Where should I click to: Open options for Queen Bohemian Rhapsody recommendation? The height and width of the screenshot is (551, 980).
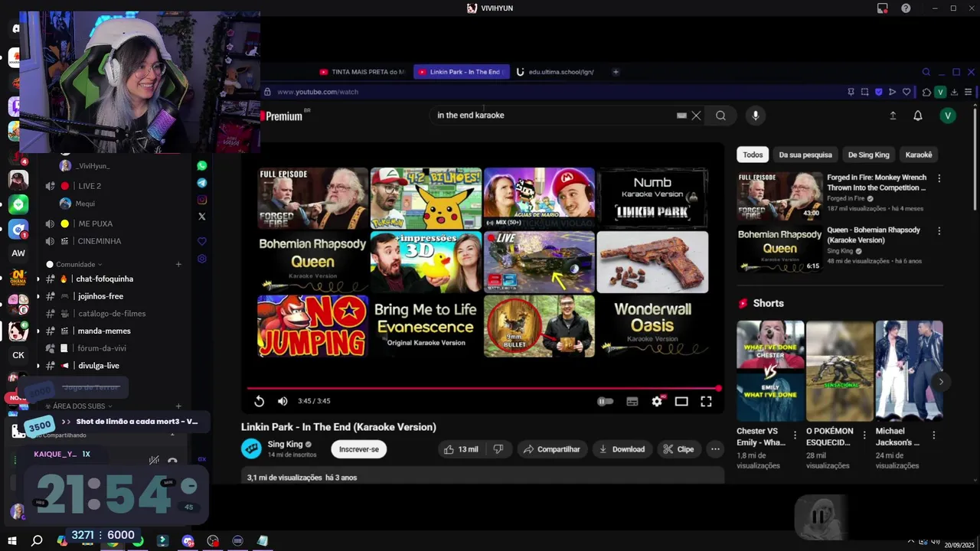coord(939,231)
